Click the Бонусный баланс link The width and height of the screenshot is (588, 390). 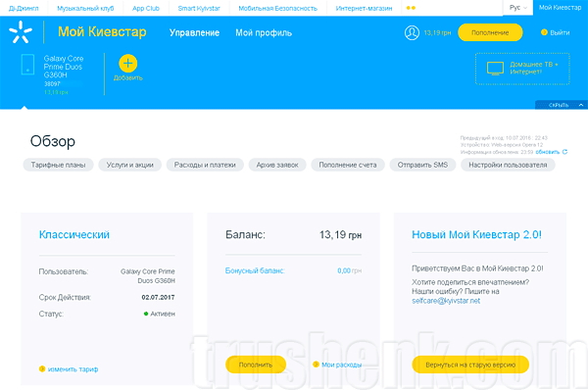pos(255,270)
